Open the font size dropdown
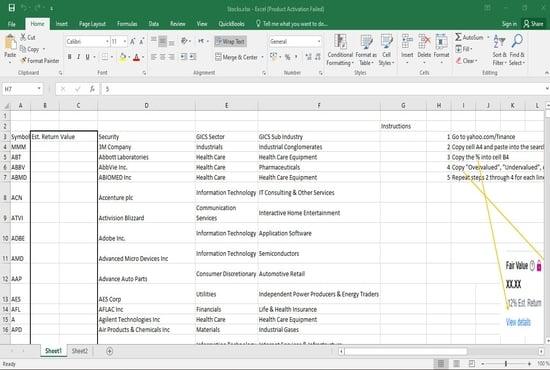 [x=125, y=41]
